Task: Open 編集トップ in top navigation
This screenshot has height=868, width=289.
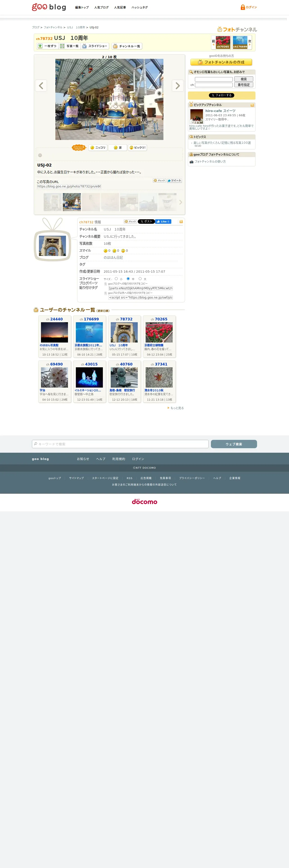Action: [x=82, y=7]
